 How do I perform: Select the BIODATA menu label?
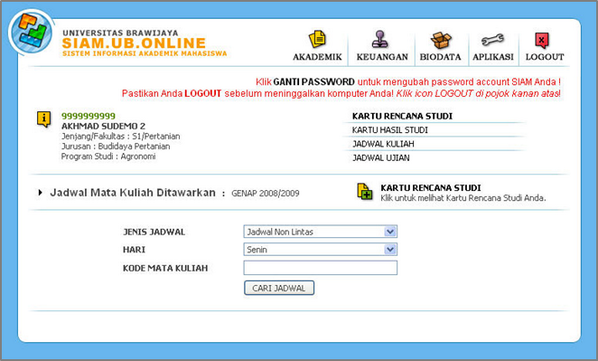click(440, 57)
